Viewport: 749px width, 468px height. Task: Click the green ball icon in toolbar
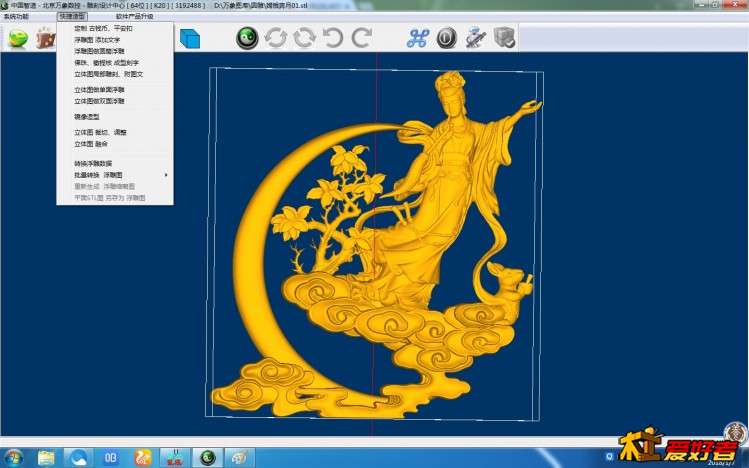tap(18, 39)
